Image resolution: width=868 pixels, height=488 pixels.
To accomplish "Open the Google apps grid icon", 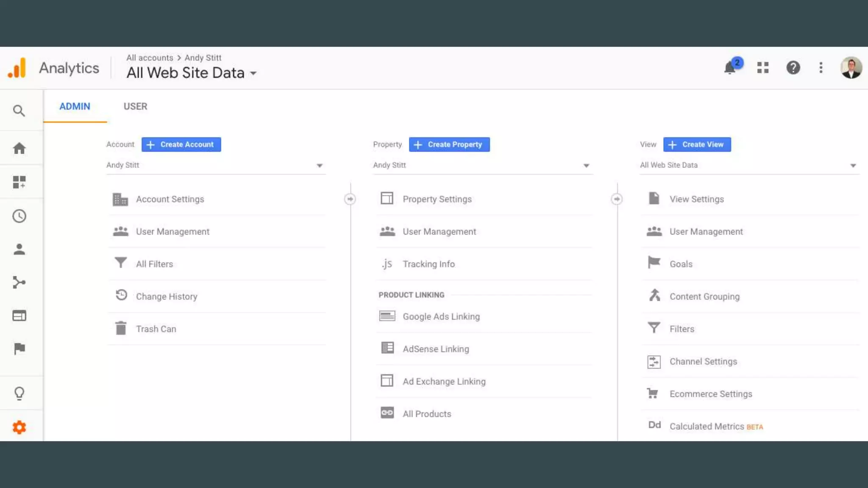I will pos(763,68).
